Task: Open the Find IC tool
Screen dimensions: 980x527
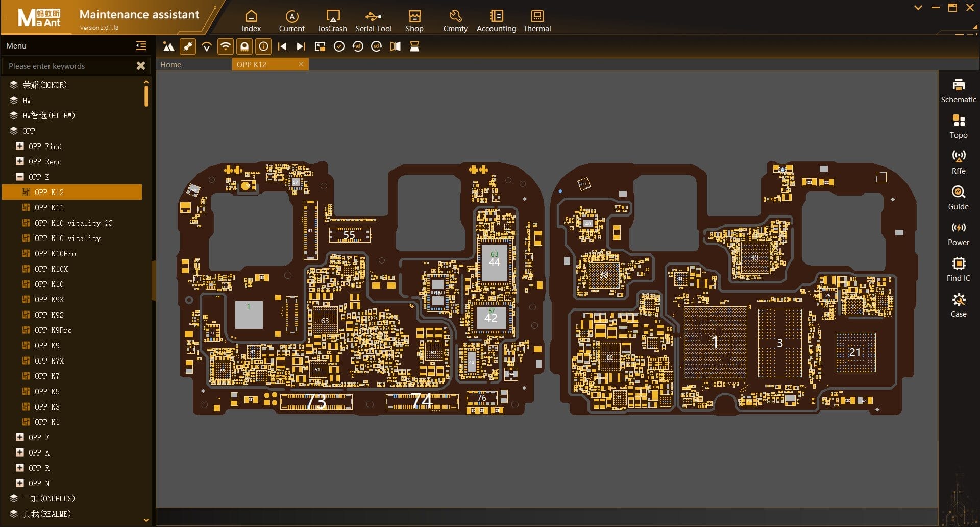Action: pyautogui.click(x=958, y=269)
